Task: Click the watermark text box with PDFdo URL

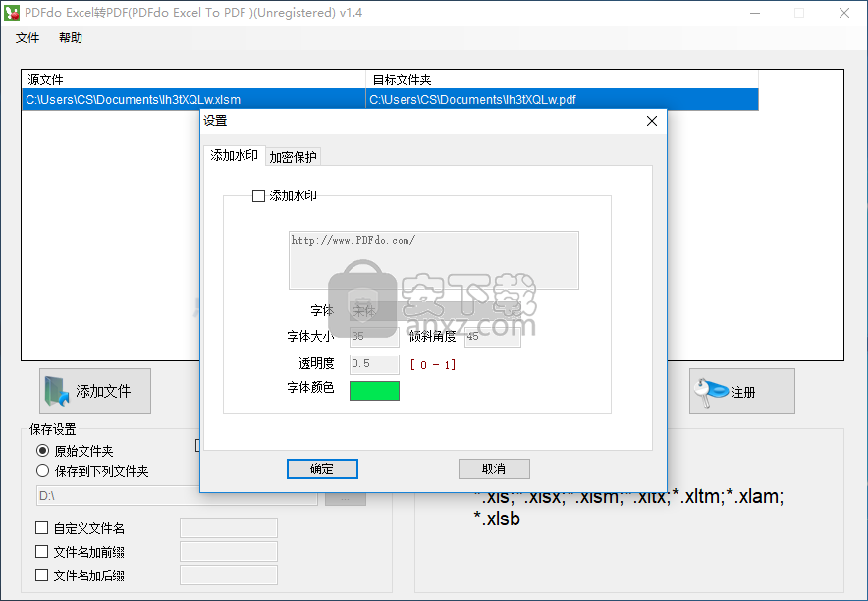Action: pyautogui.click(x=434, y=260)
